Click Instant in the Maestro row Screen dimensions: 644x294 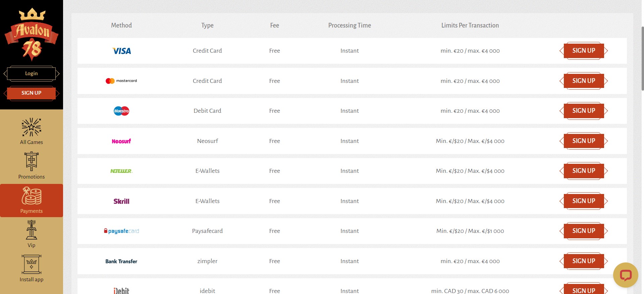pos(350,111)
